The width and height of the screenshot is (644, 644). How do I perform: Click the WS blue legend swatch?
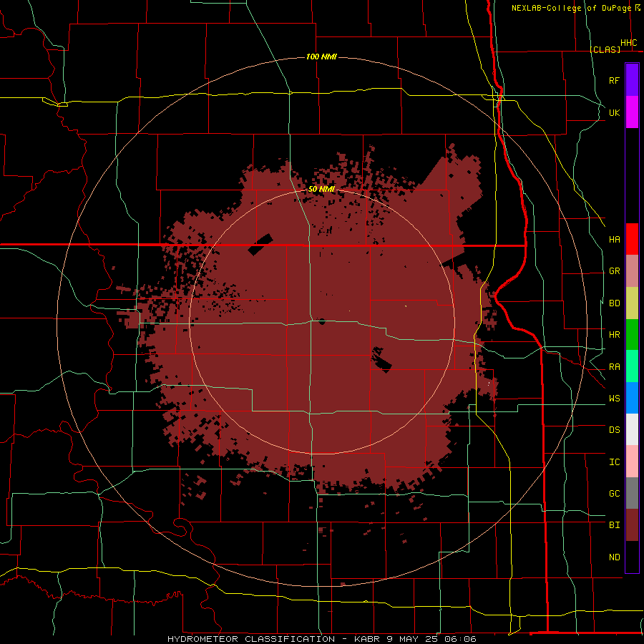632,398
